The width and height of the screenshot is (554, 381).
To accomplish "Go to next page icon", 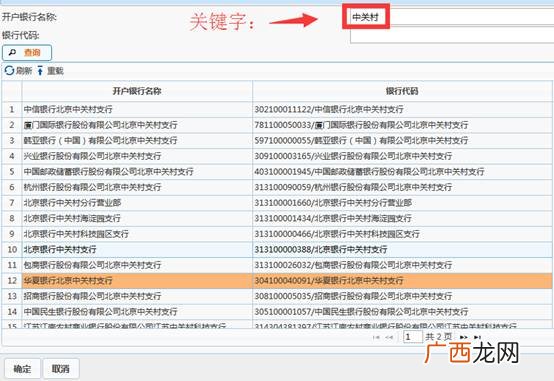I will tap(464, 338).
